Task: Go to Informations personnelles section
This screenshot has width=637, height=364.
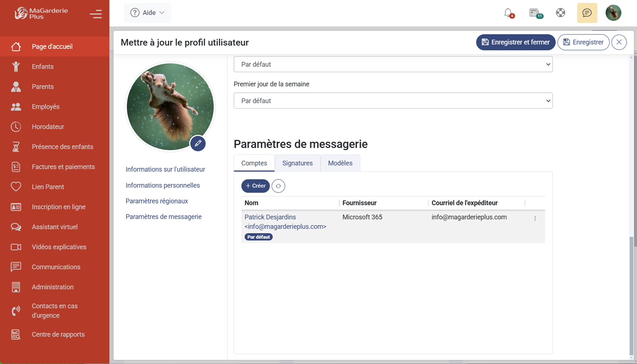Action: click(x=163, y=185)
